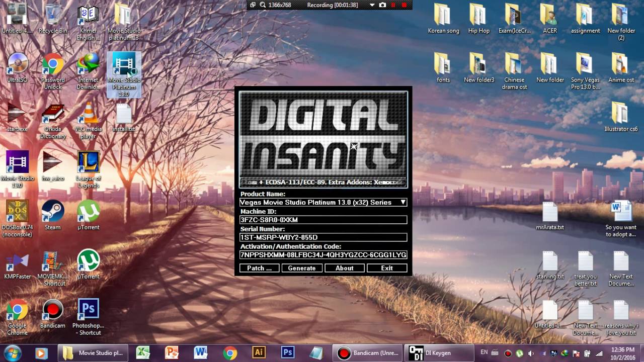Select the Password Unlock Chrome shortcut
The image size is (644, 362).
[x=53, y=71]
